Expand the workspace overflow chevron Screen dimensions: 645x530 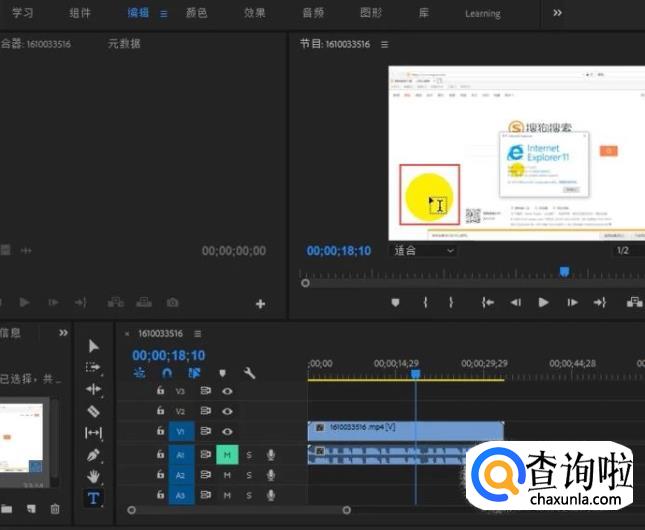pos(558,13)
